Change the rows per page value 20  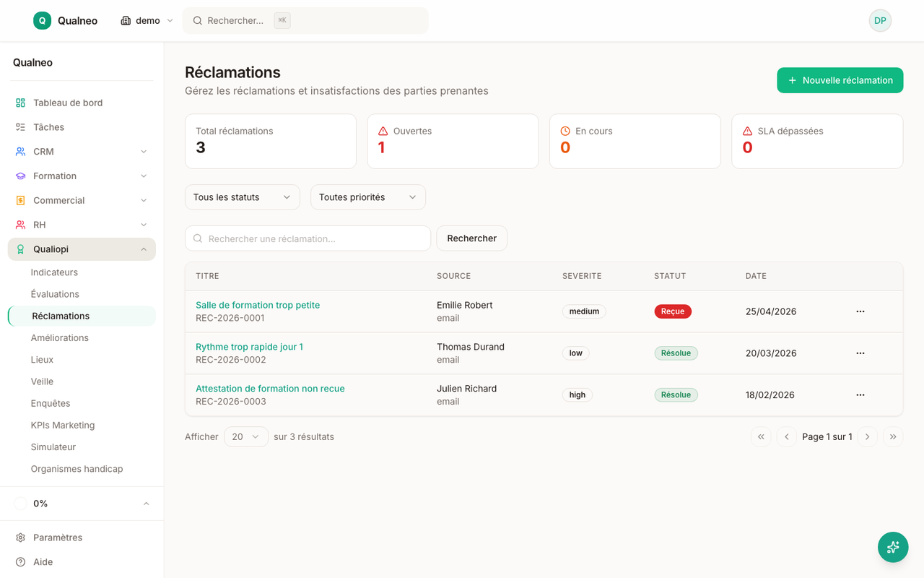(246, 436)
